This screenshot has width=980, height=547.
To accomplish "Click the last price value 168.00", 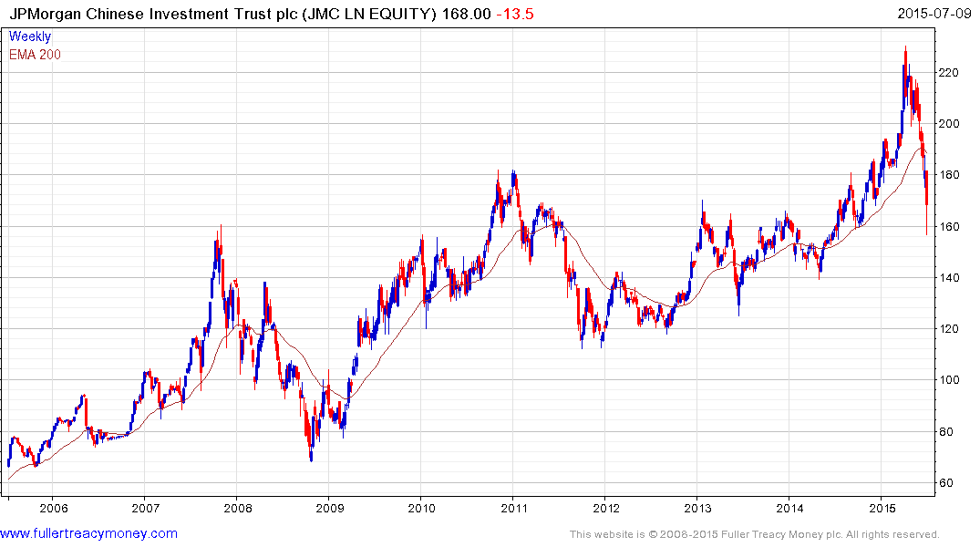I will coord(466,14).
